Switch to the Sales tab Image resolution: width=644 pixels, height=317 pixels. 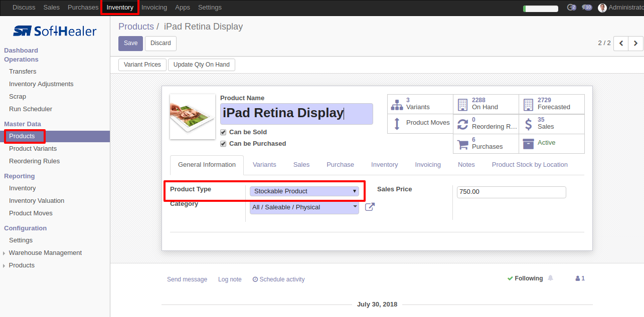(301, 165)
